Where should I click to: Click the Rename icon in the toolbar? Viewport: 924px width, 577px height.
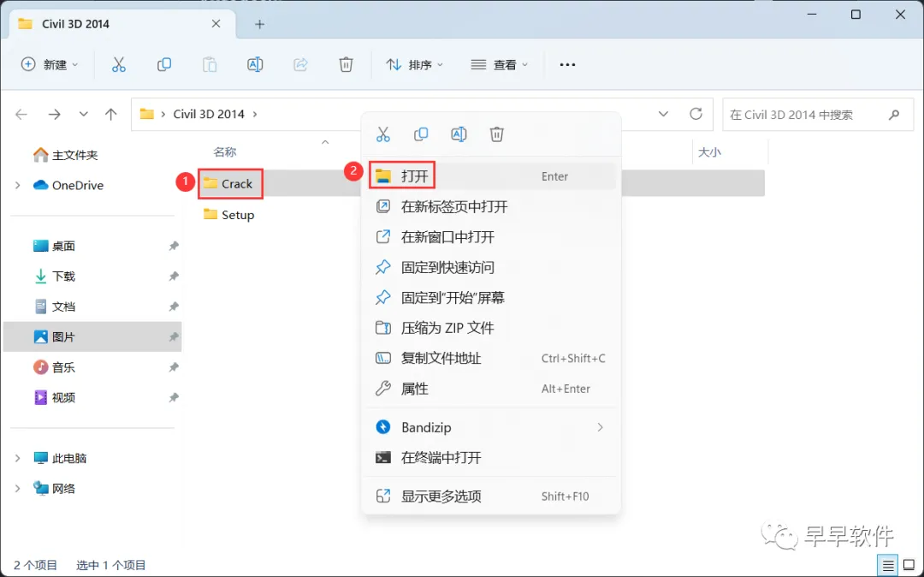point(255,64)
